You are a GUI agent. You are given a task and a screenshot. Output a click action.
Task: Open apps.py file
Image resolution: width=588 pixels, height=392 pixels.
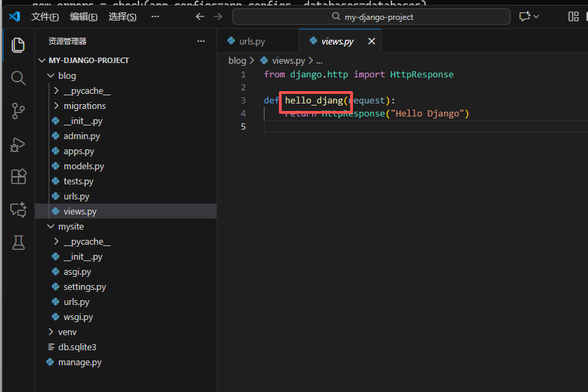tap(125, 151)
